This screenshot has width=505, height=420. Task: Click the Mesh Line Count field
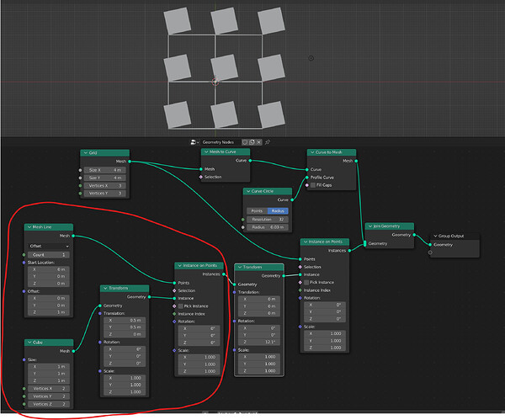49,255
